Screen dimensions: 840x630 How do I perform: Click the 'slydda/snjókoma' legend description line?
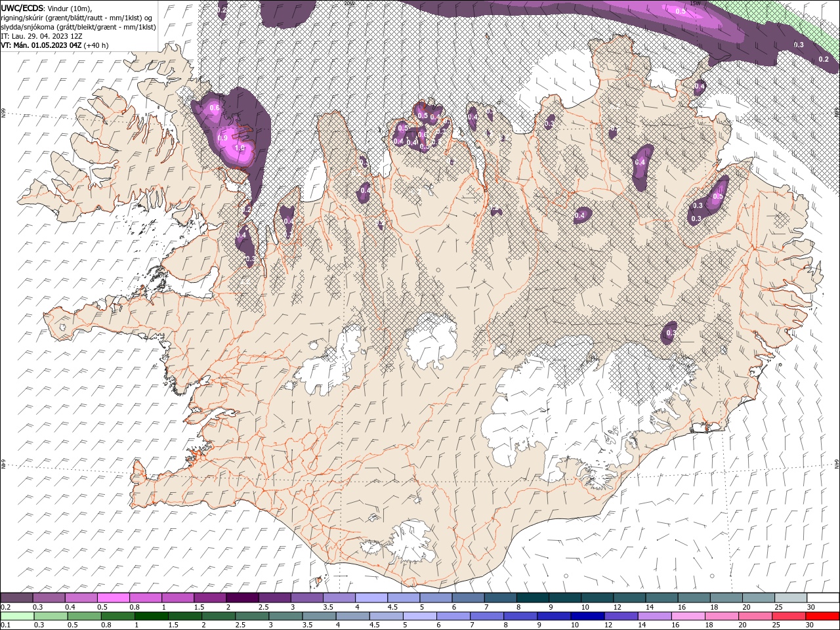click(78, 27)
